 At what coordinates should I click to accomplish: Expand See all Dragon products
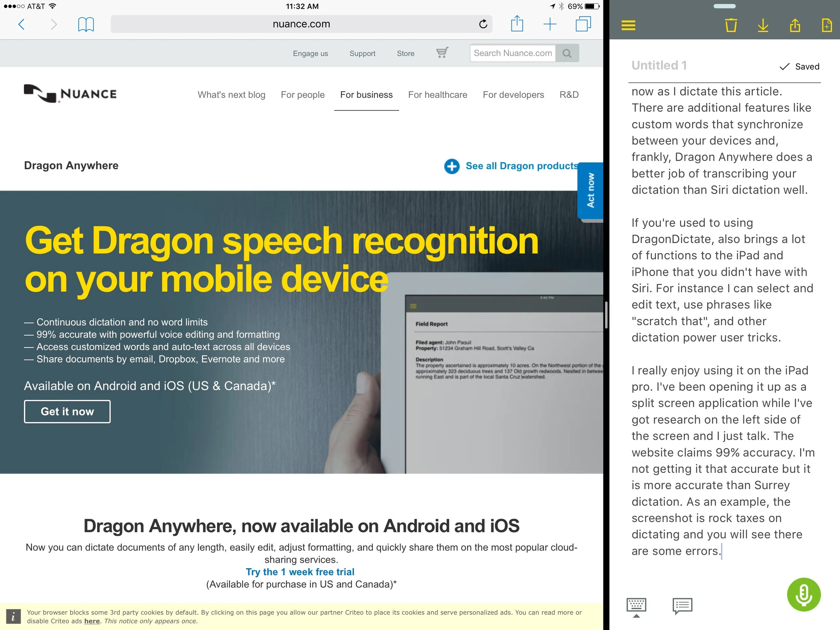(521, 166)
